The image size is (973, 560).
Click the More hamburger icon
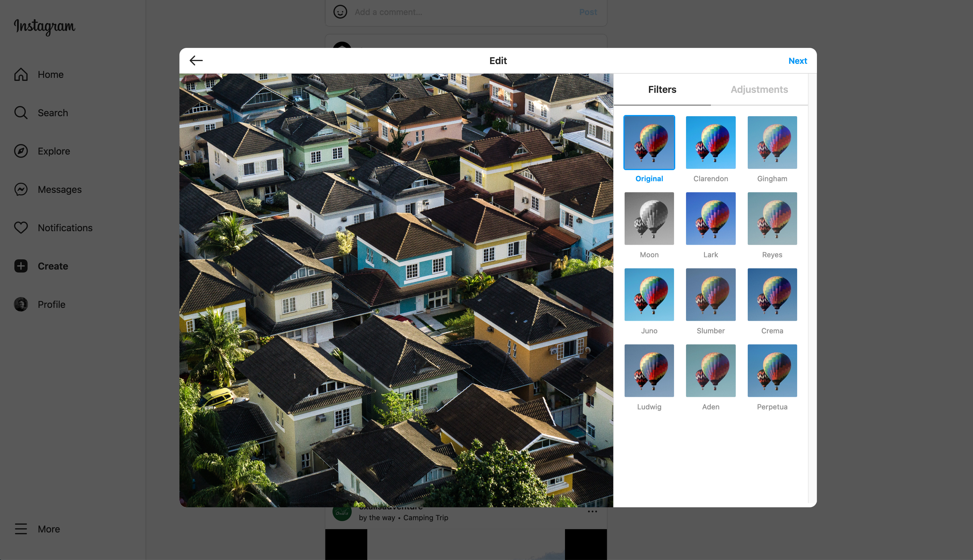tap(21, 529)
